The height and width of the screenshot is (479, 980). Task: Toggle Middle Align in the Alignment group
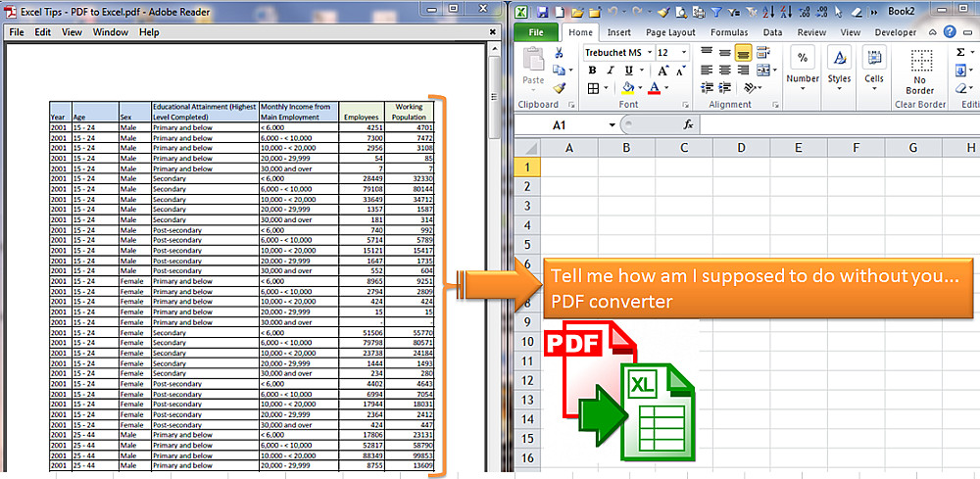pos(724,53)
